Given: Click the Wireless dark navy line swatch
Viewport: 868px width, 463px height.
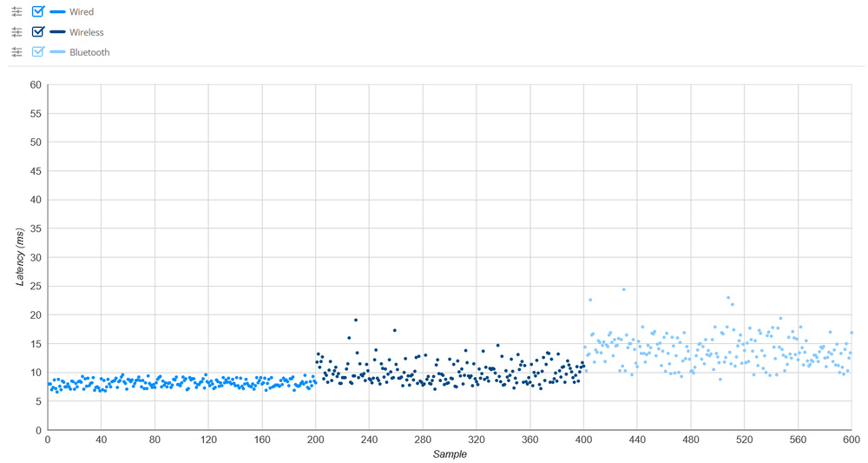Looking at the screenshot, I should (58, 32).
